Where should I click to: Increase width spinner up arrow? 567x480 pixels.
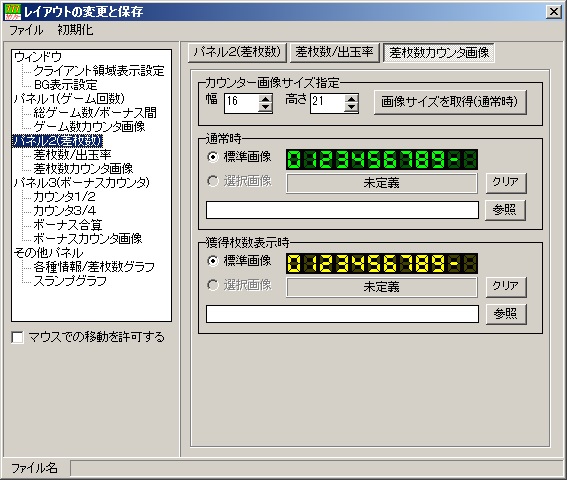[x=265, y=98]
